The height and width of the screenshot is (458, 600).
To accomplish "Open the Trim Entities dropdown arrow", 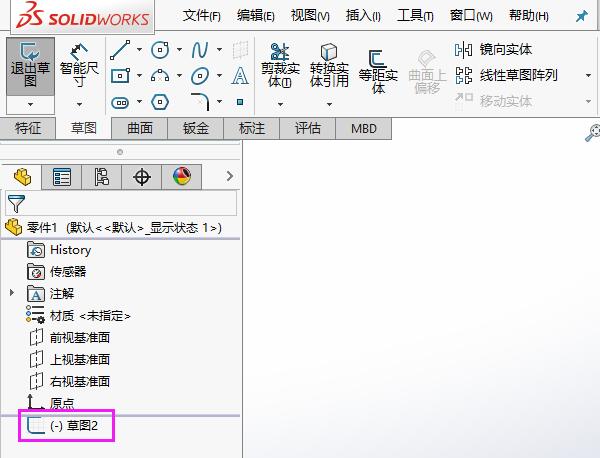I will point(280,104).
